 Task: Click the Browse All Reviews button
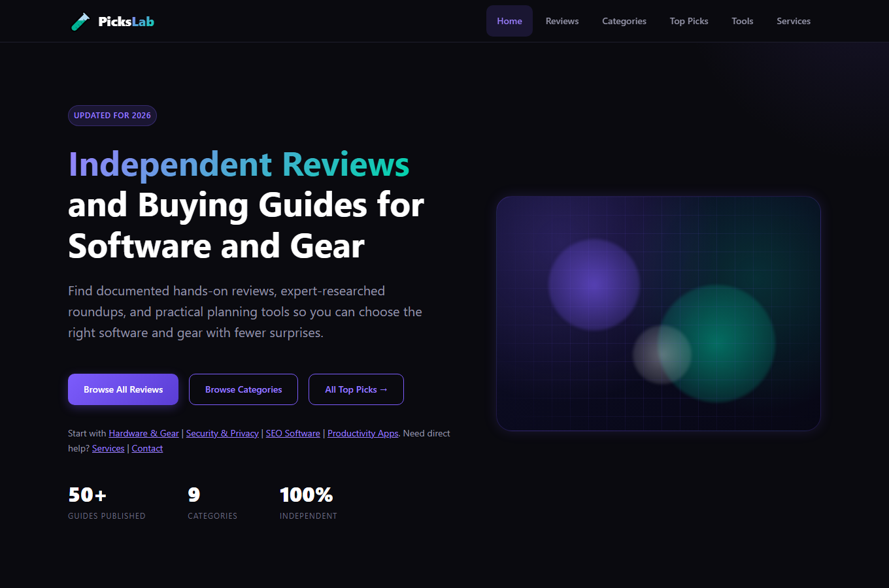point(123,389)
